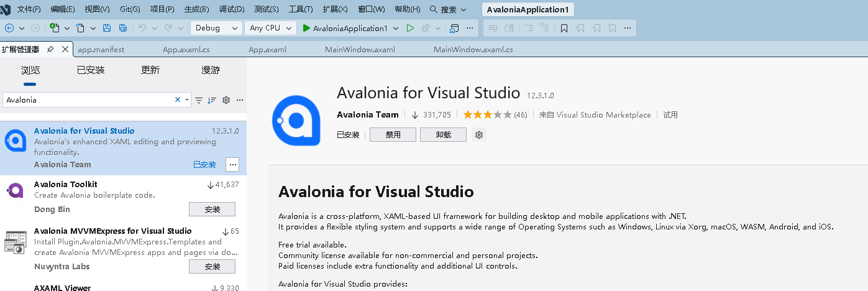Start debugging AvaloniaApplication1 with green play

pyautogui.click(x=345, y=28)
